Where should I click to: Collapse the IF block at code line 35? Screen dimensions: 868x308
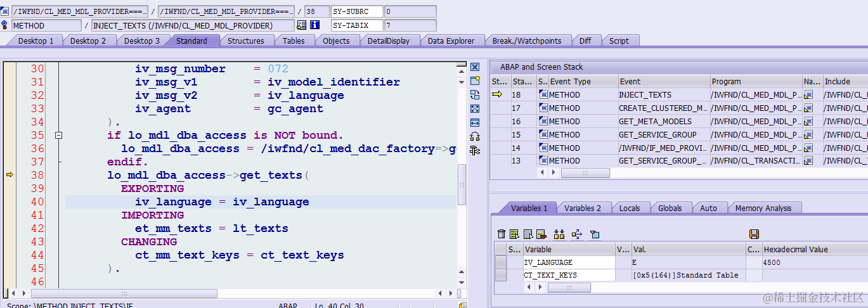(x=58, y=135)
